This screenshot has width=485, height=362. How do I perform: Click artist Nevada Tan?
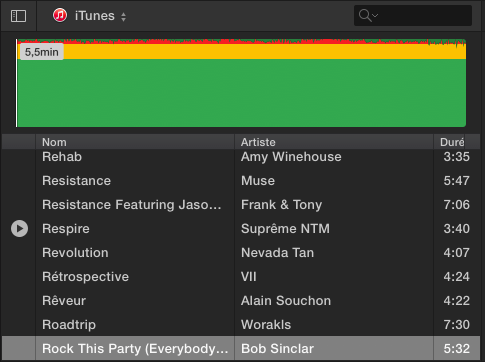(x=277, y=253)
